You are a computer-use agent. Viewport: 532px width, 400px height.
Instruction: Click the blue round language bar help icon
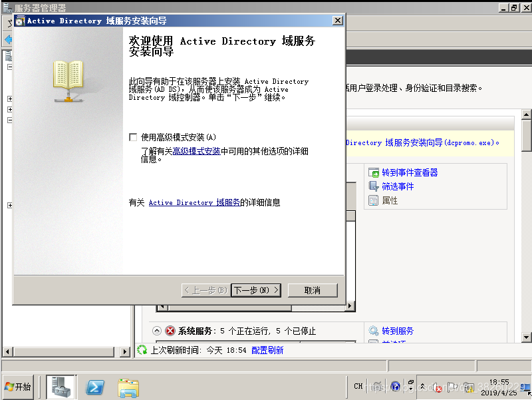tap(395, 387)
